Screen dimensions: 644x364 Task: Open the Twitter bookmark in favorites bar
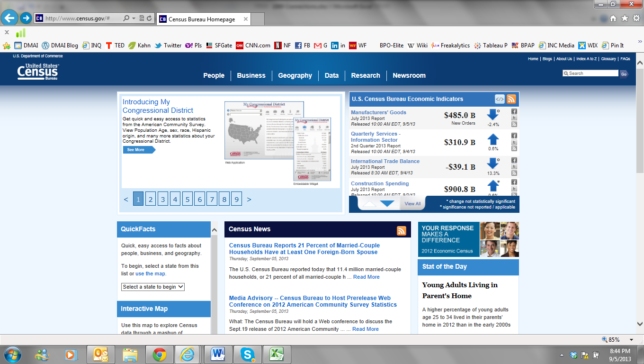[168, 45]
